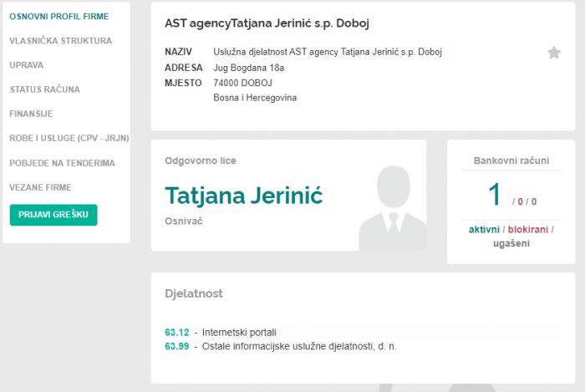Open the Tatjana Jerinić responsible person link
Viewport: 585px width, 392px height.
244,196
